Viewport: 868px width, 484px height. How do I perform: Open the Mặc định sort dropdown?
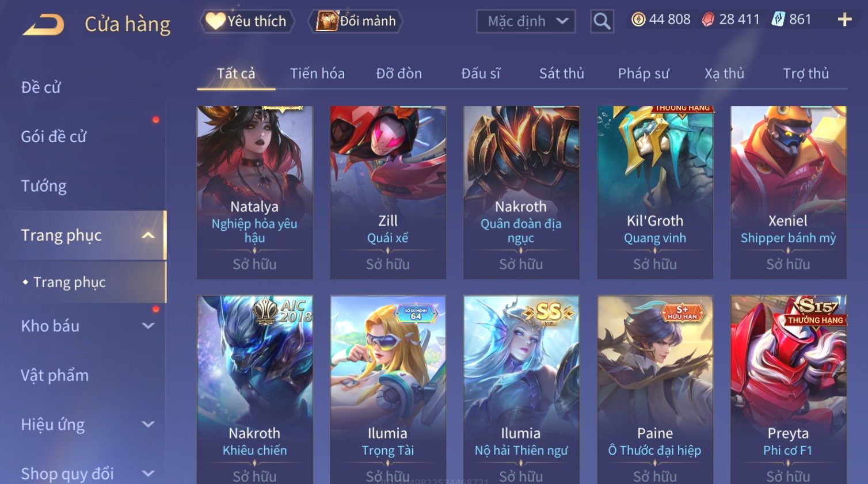tap(526, 21)
